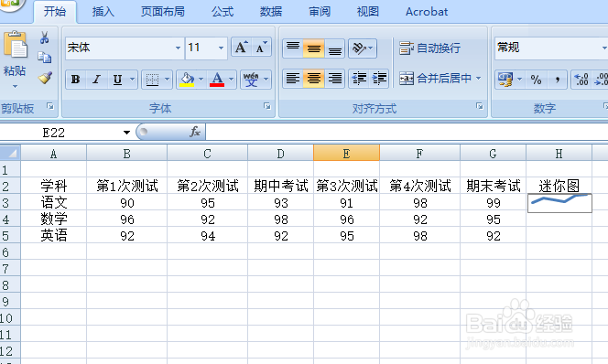Align text to vertical middle
Viewport: 608px width, 364px height.
point(313,48)
